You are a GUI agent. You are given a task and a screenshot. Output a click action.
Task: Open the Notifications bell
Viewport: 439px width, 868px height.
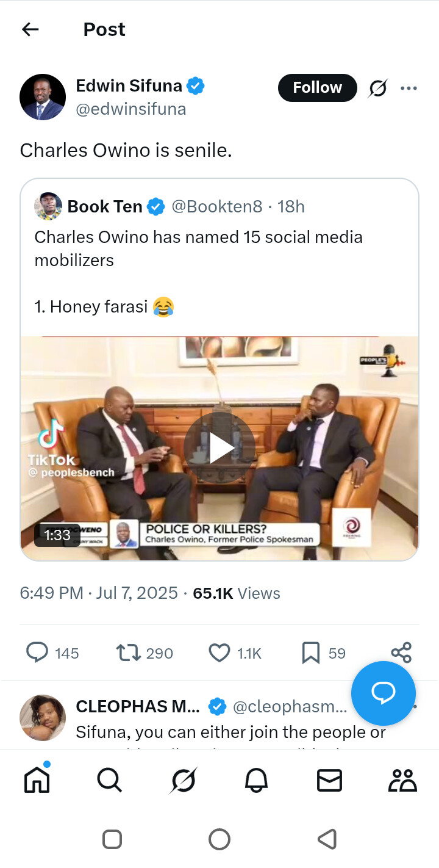(257, 780)
